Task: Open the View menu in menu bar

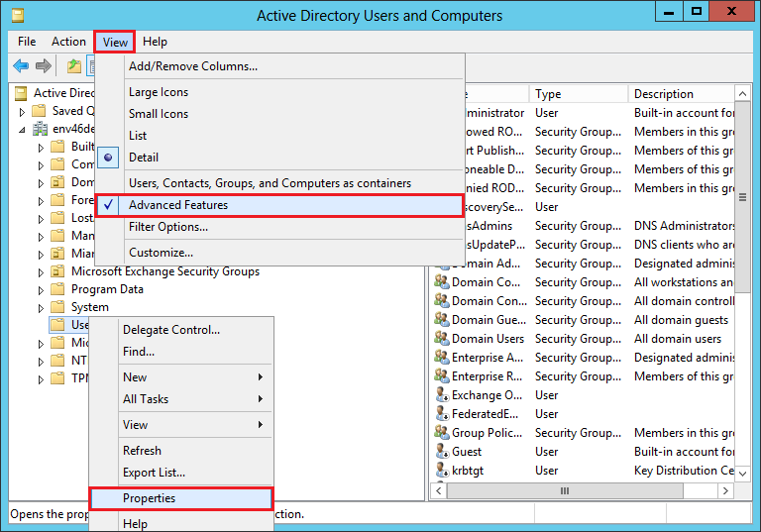Action: click(115, 43)
